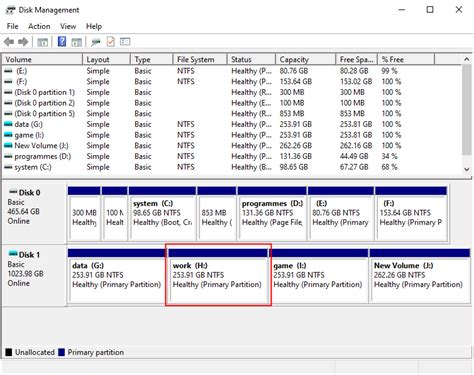Select the work (H:) partition block
The width and height of the screenshot is (474, 375).
(x=218, y=276)
